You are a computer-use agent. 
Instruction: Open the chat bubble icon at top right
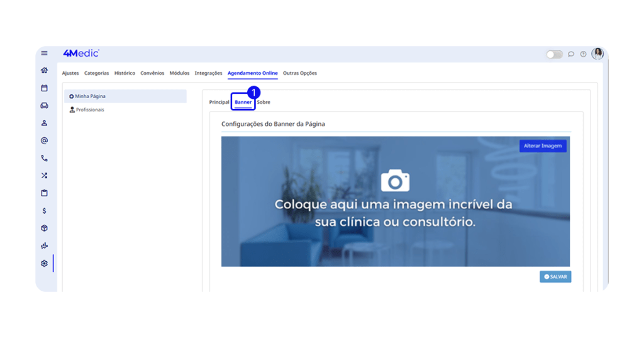tap(571, 54)
